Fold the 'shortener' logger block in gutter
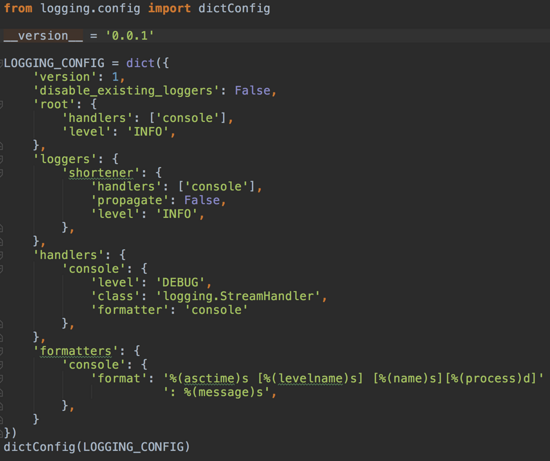 (x=1, y=173)
